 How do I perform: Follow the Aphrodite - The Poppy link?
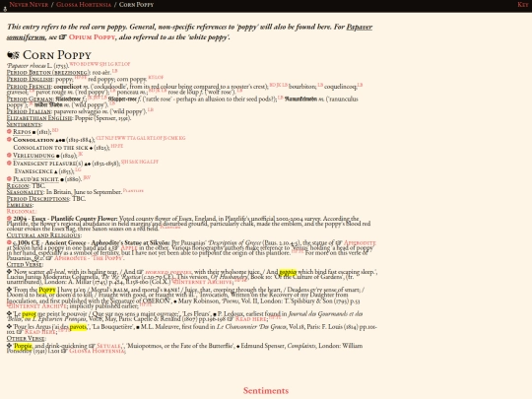point(88,258)
